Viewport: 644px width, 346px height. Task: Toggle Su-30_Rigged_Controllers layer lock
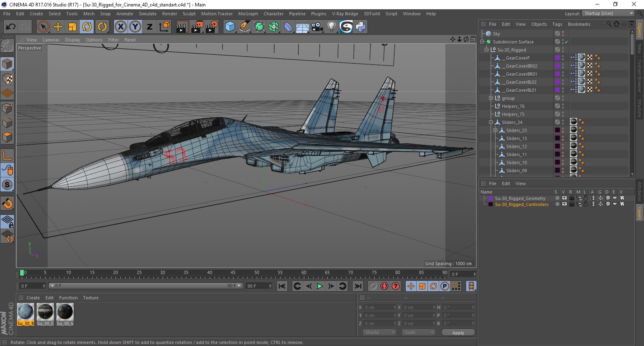[x=586, y=204]
